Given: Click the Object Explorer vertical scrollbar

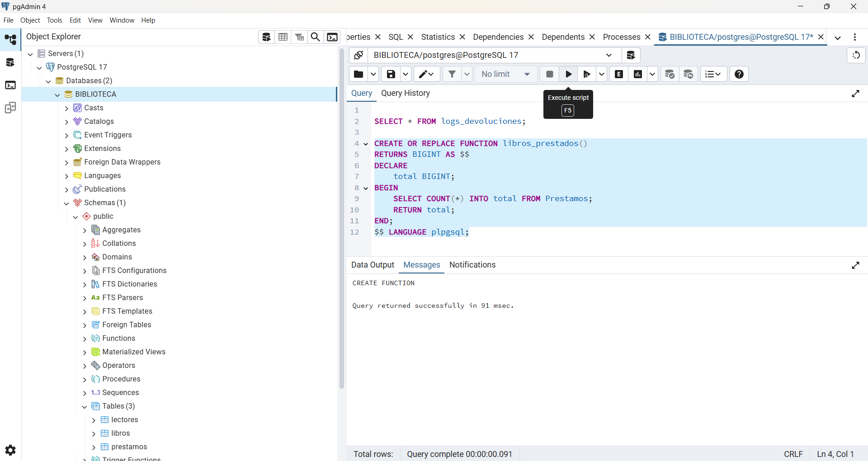Looking at the screenshot, I should [342, 219].
